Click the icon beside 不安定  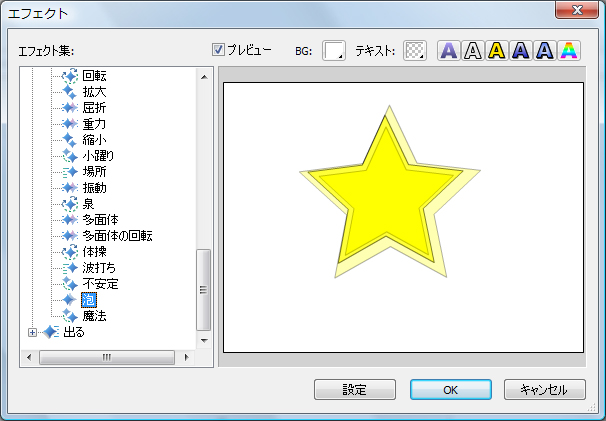click(70, 284)
